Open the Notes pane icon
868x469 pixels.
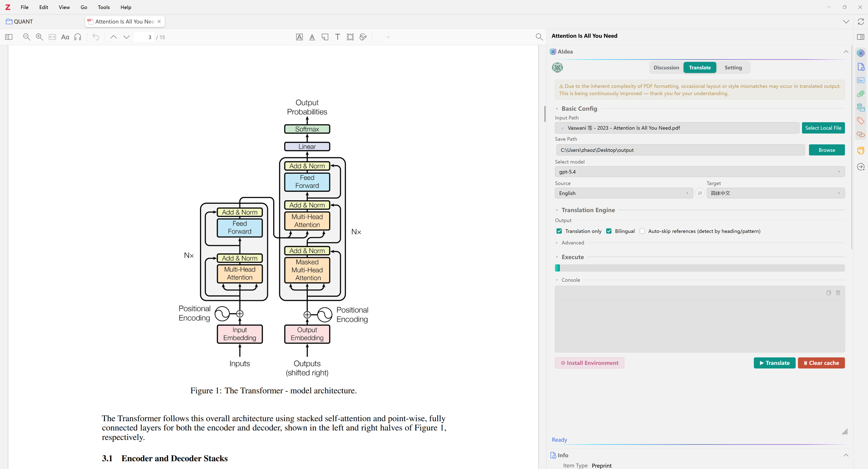(861, 150)
